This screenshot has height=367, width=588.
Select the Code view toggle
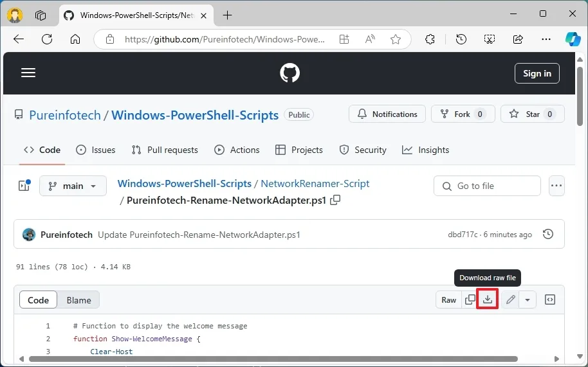[39, 300]
